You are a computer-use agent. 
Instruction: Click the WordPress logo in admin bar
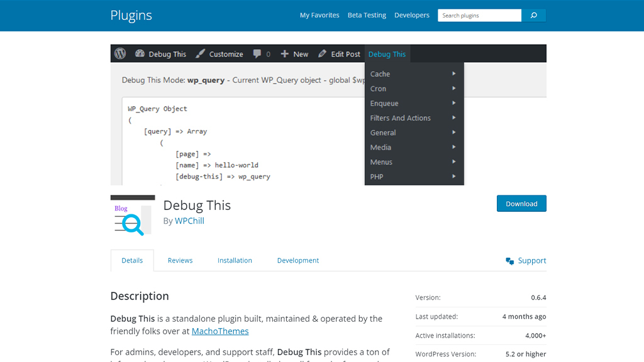(x=120, y=54)
